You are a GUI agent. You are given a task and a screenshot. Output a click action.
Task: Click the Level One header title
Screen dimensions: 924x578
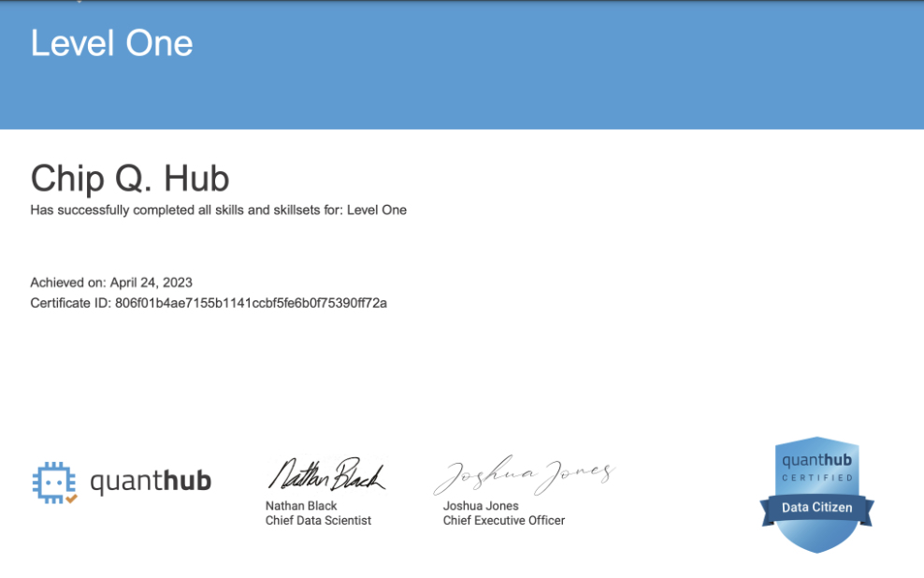(111, 43)
